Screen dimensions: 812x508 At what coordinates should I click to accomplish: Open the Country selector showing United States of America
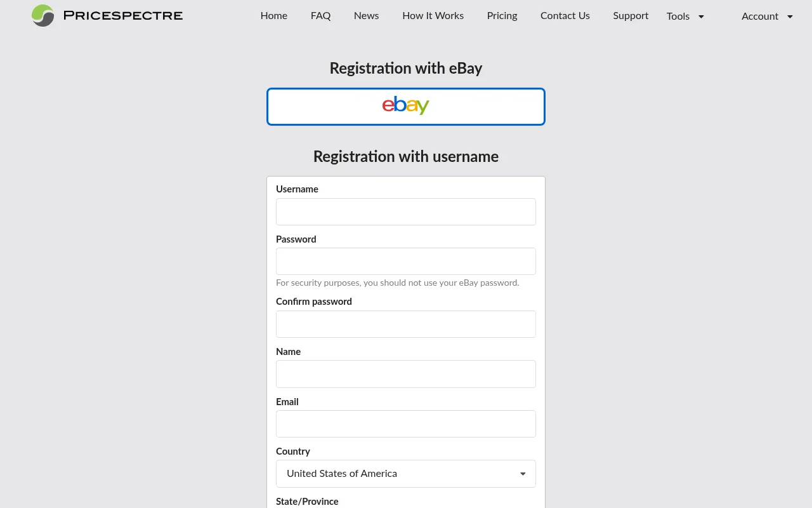405,474
